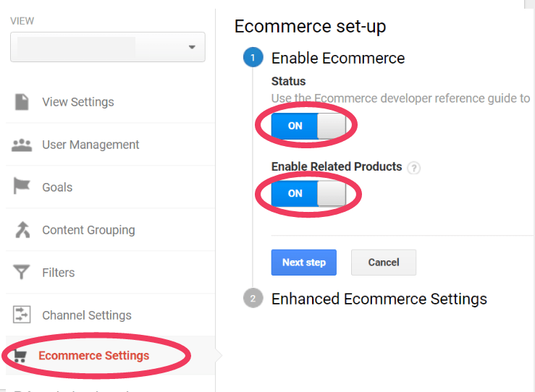Click the Channel Settings icon

pyautogui.click(x=22, y=315)
